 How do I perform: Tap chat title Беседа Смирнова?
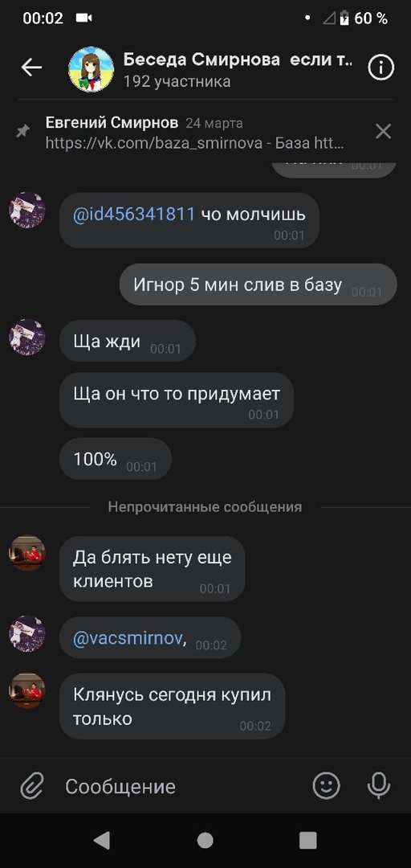coord(201,59)
